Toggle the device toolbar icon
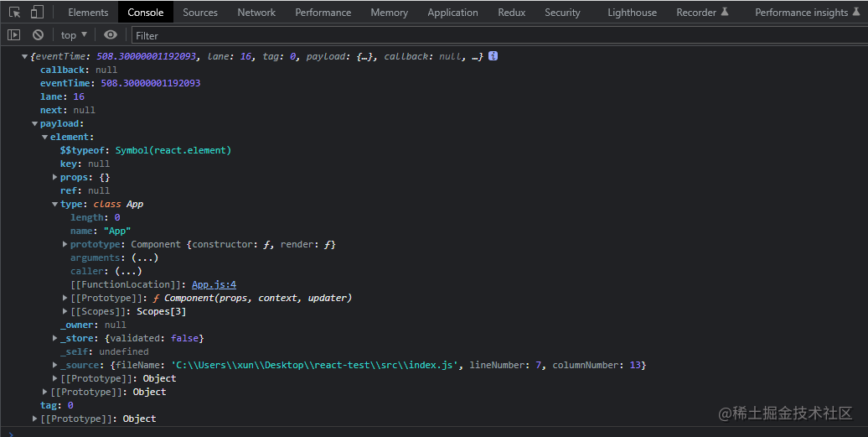 click(x=37, y=13)
